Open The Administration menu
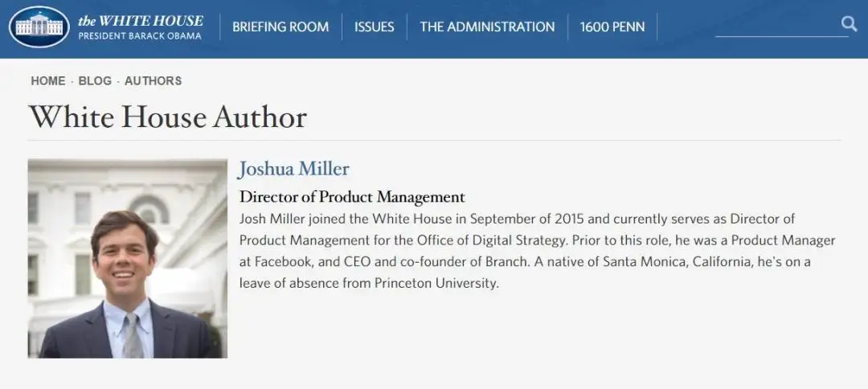The height and width of the screenshot is (389, 868). (x=487, y=27)
